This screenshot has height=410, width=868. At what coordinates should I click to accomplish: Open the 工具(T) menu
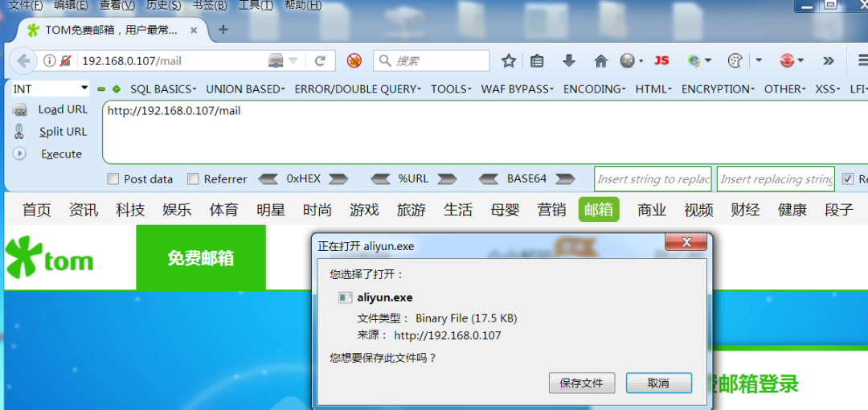256,6
